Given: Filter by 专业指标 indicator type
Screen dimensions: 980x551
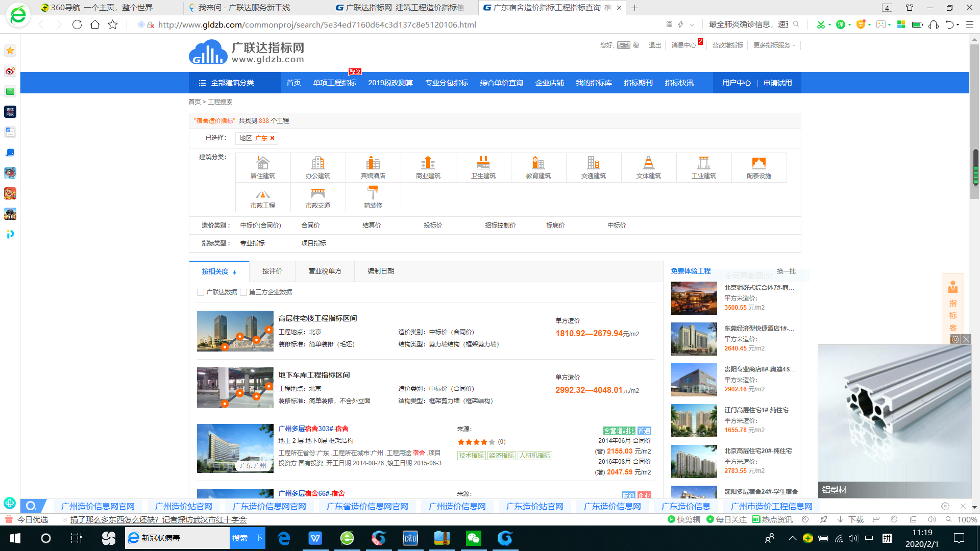Looking at the screenshot, I should click(x=253, y=243).
